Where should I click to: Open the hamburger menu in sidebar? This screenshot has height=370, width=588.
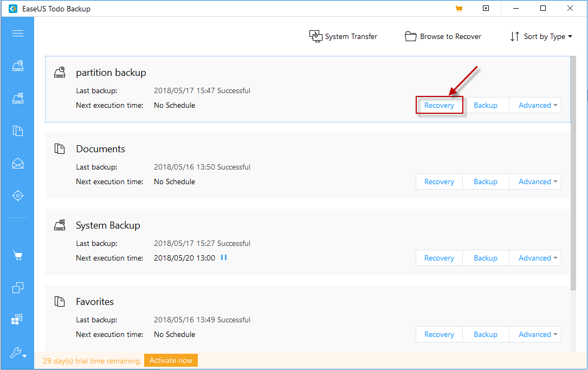click(x=18, y=34)
